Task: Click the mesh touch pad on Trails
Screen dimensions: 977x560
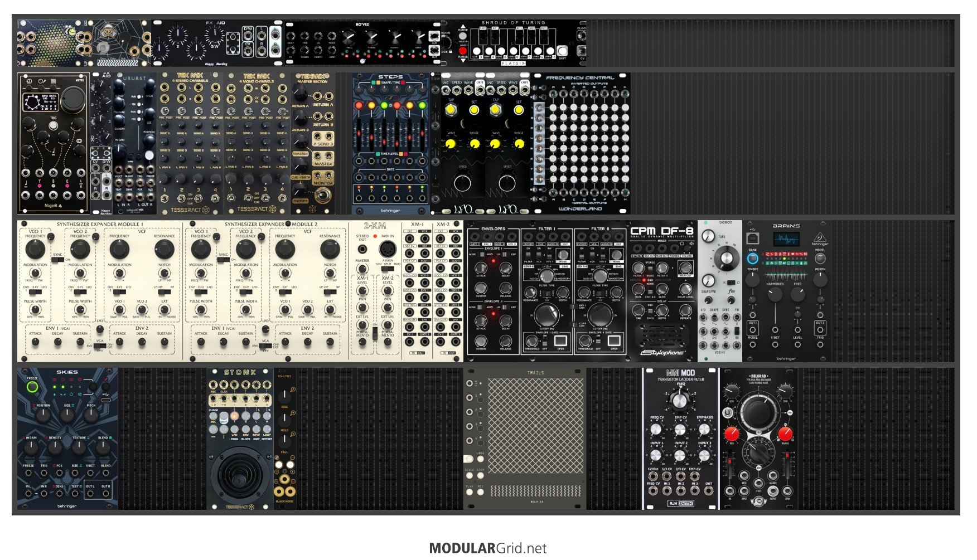Action: point(535,426)
